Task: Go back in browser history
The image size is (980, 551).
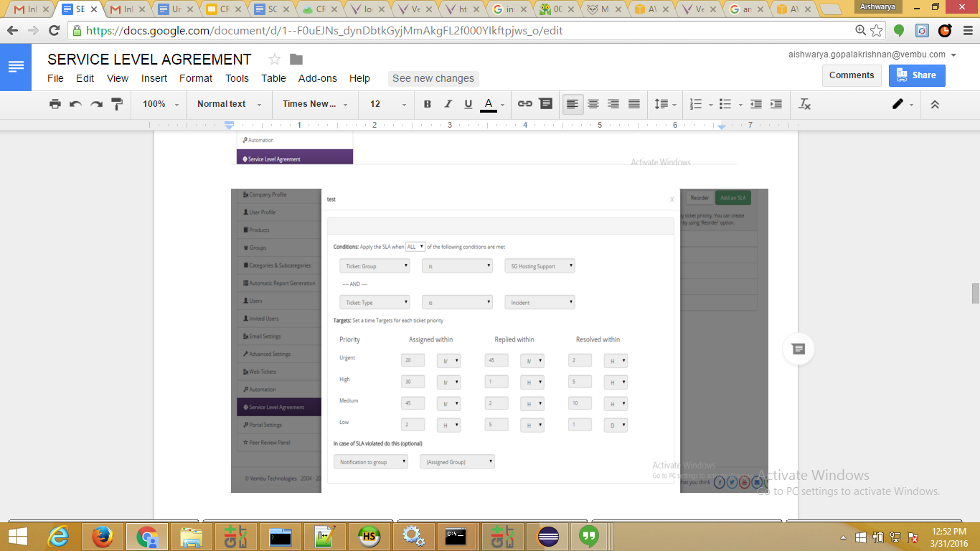Action: 12,31
